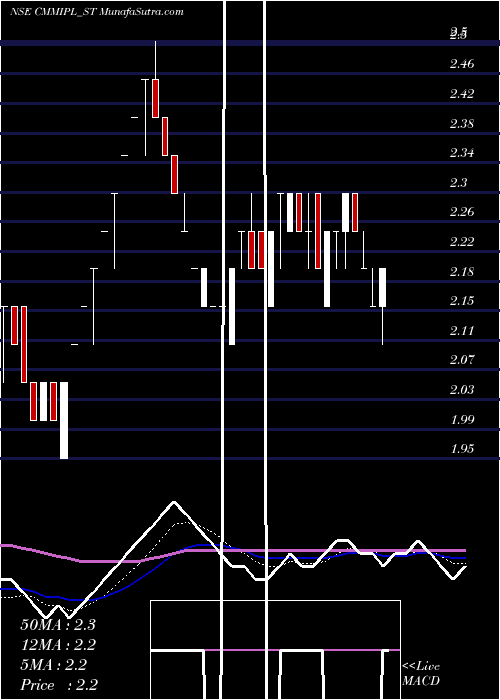Click the 12MA : 2.2 readout
The width and height of the screenshot is (500, 700).
58,645
